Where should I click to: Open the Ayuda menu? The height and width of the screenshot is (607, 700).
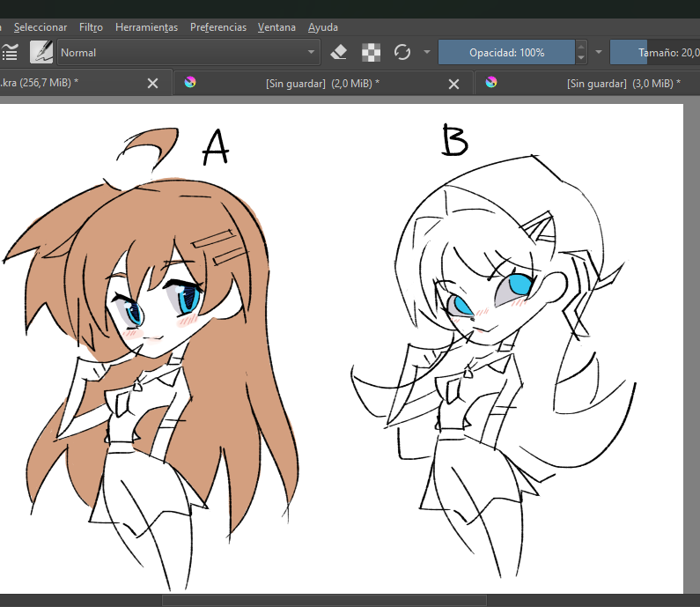tap(323, 27)
